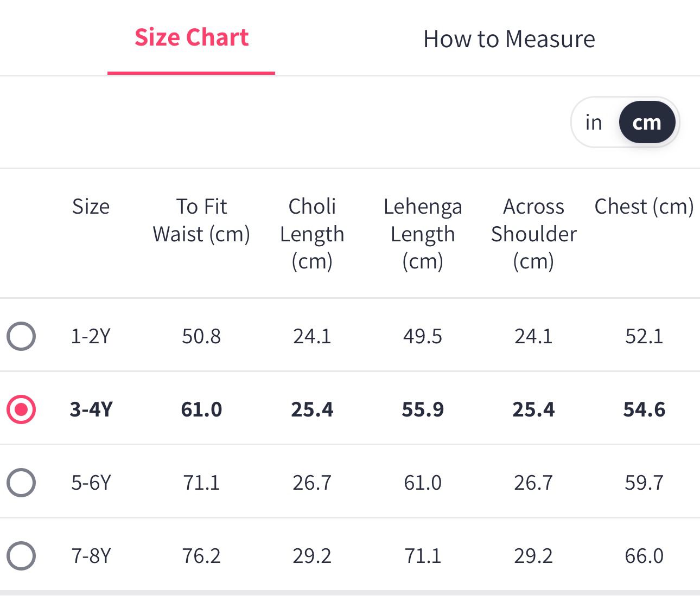Click the Size column header
This screenshot has width=700, height=596.
point(91,207)
